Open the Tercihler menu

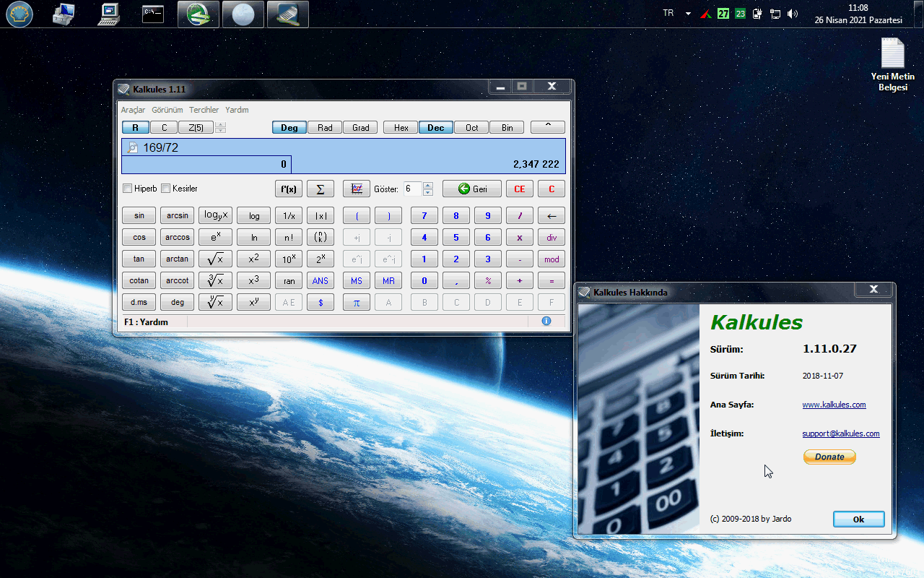204,110
